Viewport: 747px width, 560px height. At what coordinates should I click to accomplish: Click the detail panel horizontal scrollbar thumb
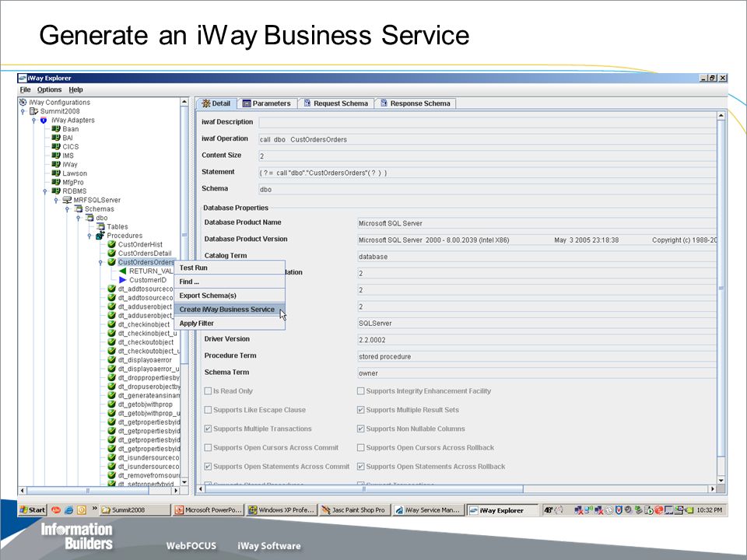coord(364,489)
